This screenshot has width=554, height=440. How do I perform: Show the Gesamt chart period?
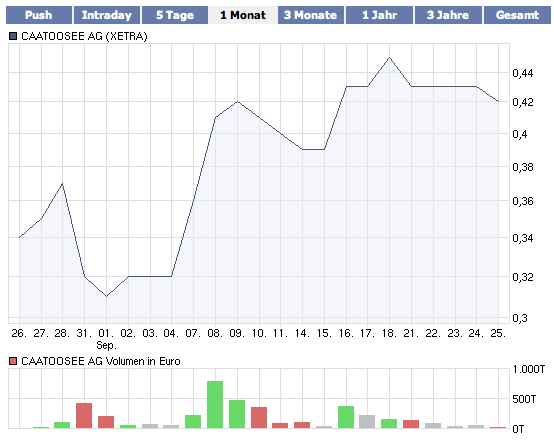pyautogui.click(x=517, y=15)
